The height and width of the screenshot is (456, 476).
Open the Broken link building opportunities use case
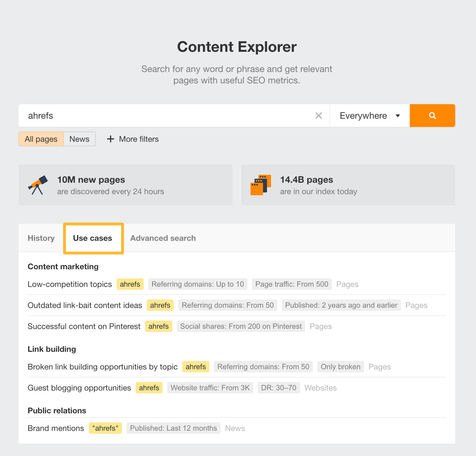102,367
